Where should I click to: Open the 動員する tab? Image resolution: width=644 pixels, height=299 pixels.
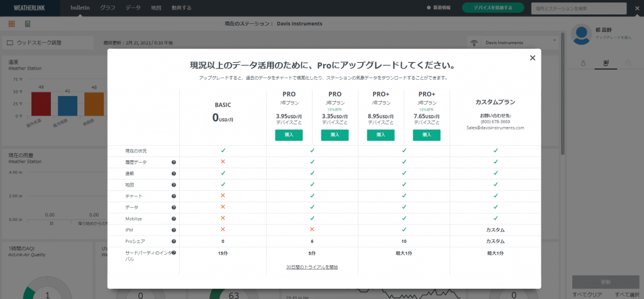181,8
